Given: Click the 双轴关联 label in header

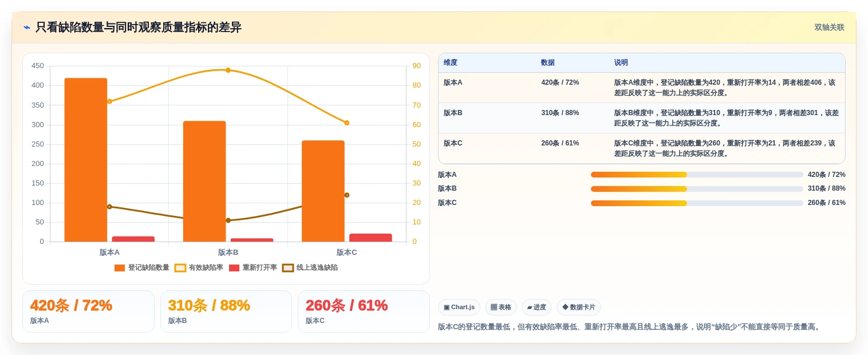Looking at the screenshot, I should click(x=829, y=27).
